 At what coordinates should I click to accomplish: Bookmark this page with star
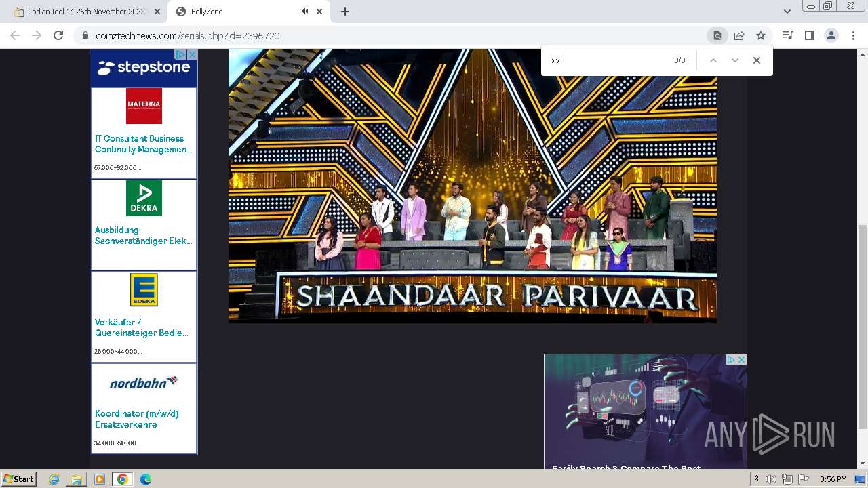pyautogui.click(x=761, y=35)
